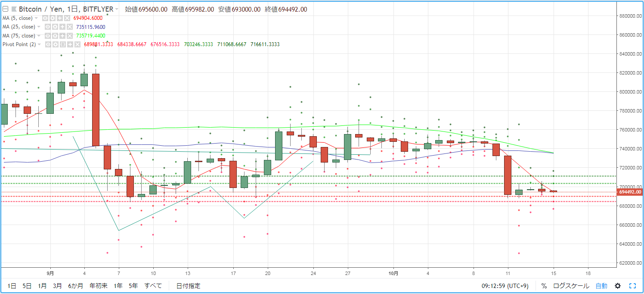Toggle visibility of Pivot Point indicator
This screenshot has height=294, width=644.
(x=48, y=44)
